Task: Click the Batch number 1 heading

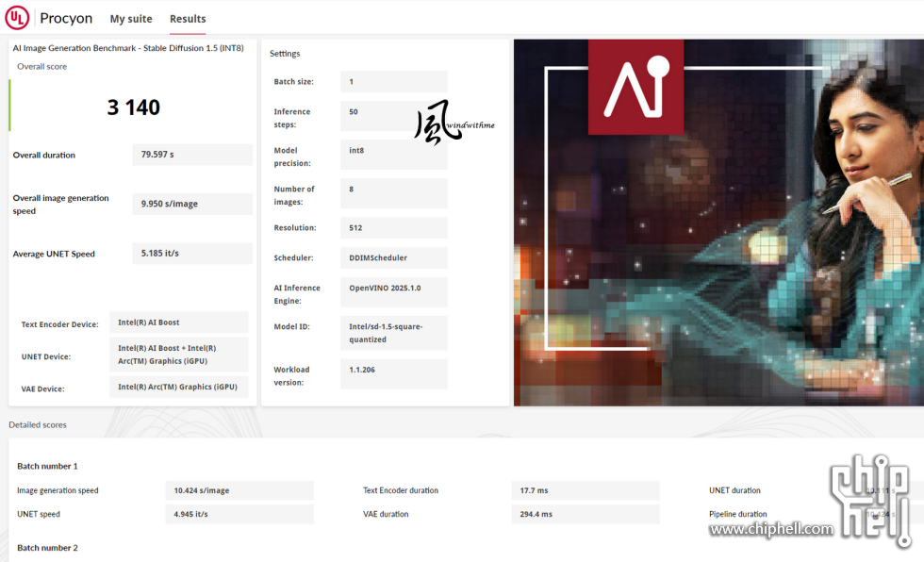Action: [x=47, y=466]
